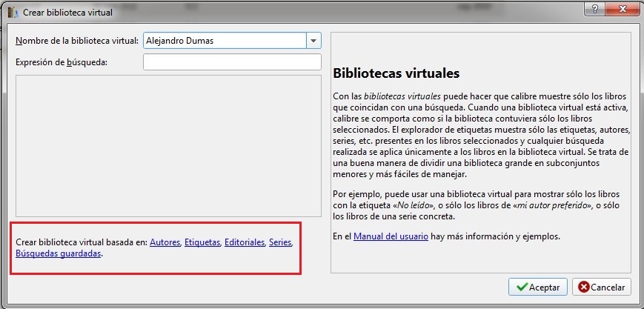Confirm with the Aceptar button
The height and width of the screenshot is (309, 644).
(x=538, y=287)
